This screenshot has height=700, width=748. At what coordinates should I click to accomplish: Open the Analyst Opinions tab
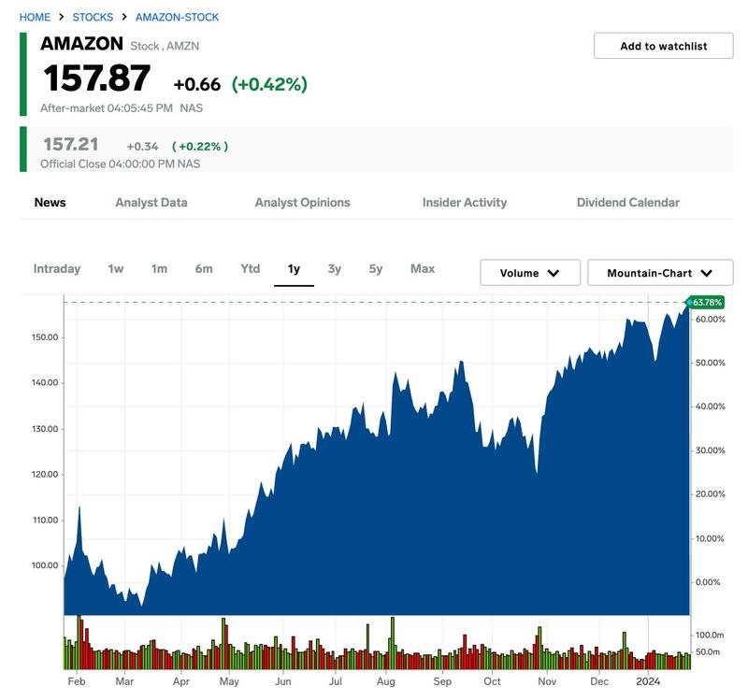[302, 202]
